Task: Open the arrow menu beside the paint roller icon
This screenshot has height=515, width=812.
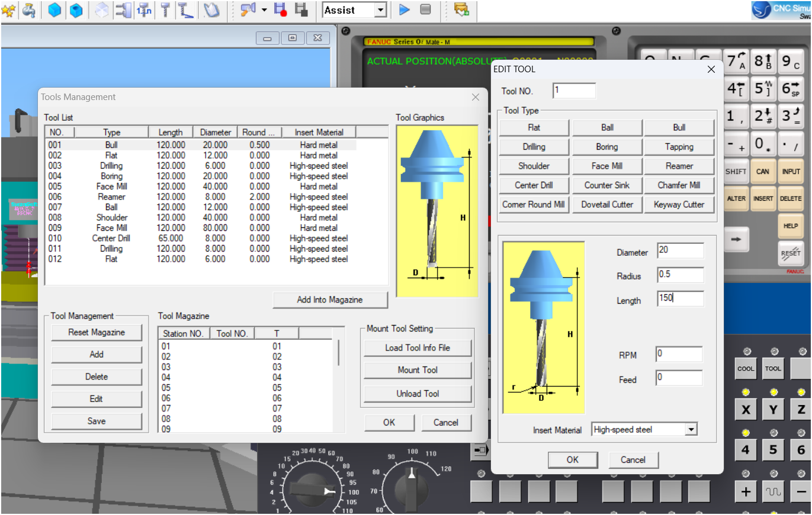Action: [264, 10]
